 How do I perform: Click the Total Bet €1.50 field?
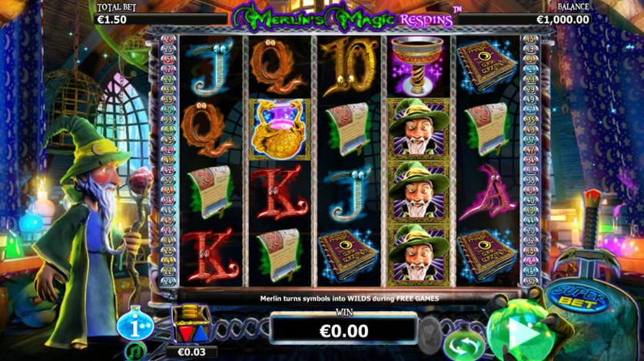coord(160,19)
